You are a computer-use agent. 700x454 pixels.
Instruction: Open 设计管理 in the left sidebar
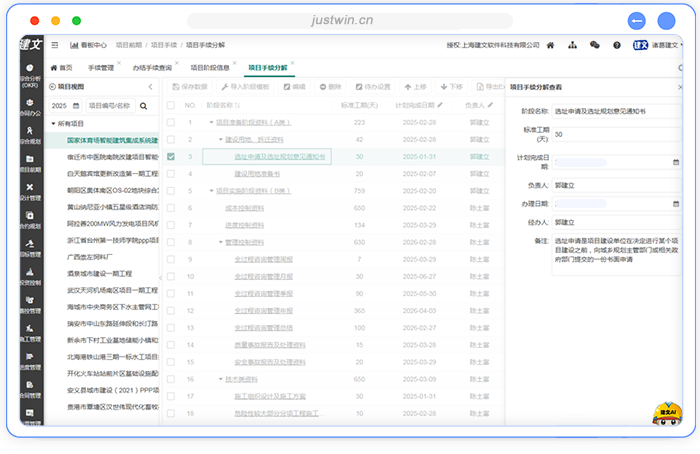30,190
